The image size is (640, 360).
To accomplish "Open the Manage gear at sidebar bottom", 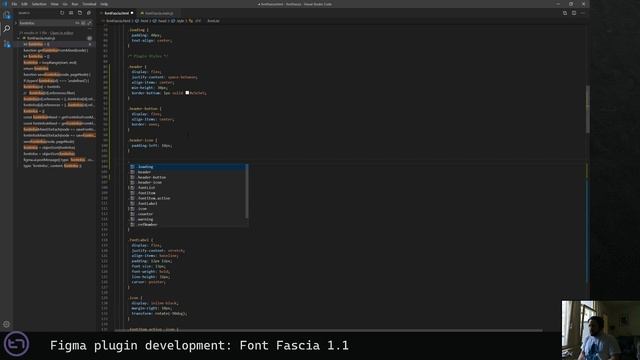I will 7,324.
